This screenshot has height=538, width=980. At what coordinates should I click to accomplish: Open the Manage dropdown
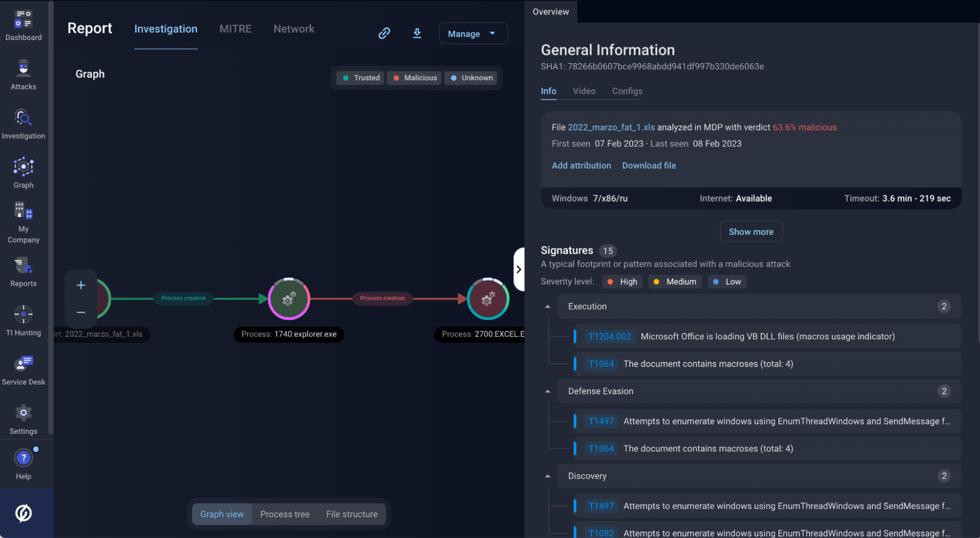472,33
